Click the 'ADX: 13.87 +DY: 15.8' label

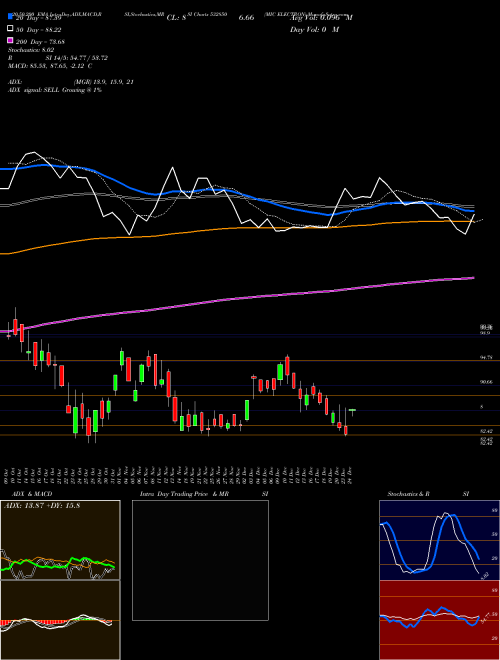pos(42,505)
